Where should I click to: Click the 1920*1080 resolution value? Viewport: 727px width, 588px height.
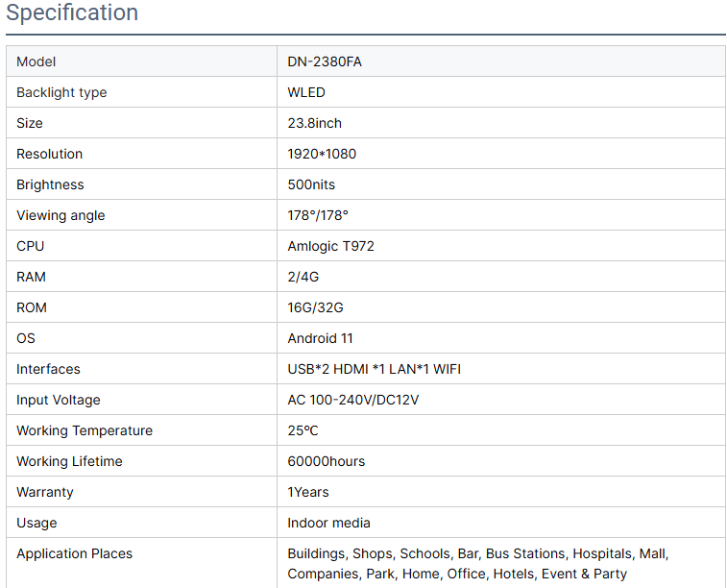tap(322, 154)
